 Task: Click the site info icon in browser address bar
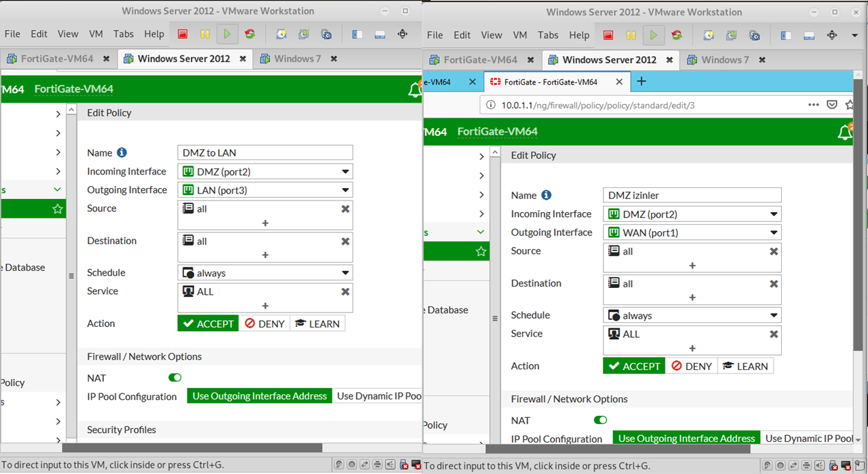coord(491,105)
